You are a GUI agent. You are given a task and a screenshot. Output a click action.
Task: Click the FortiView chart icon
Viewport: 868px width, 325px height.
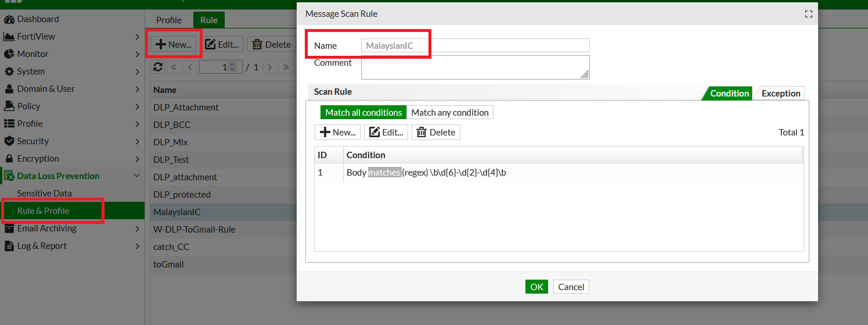(x=9, y=37)
